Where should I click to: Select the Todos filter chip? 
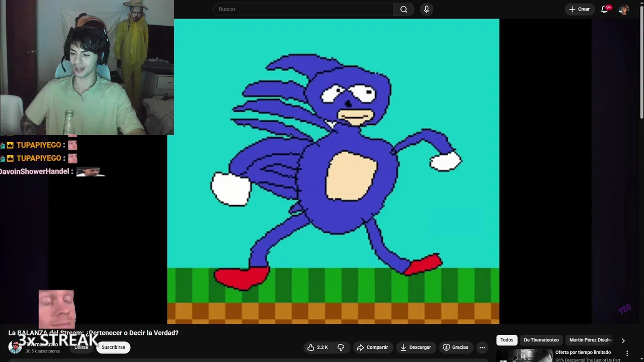[507, 340]
